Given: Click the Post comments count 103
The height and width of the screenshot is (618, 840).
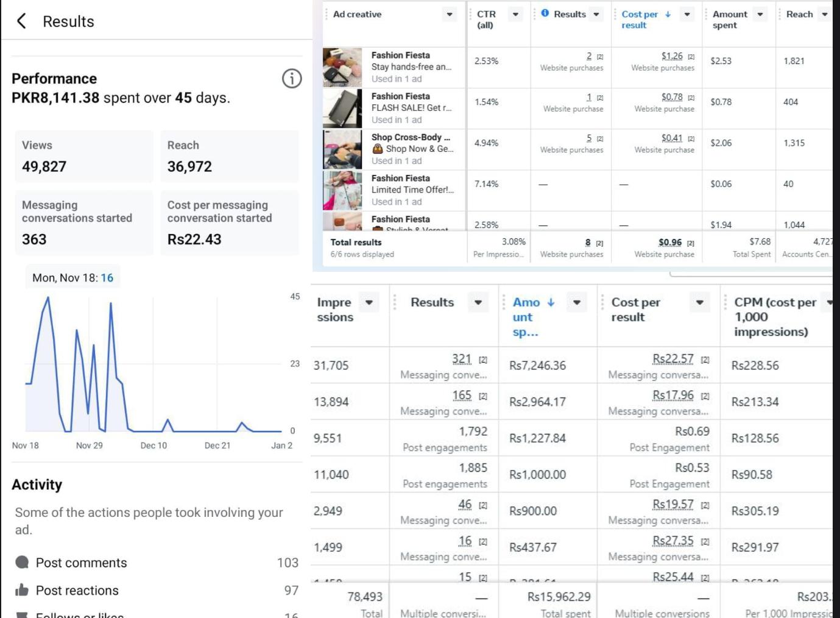Looking at the screenshot, I should pyautogui.click(x=288, y=563).
